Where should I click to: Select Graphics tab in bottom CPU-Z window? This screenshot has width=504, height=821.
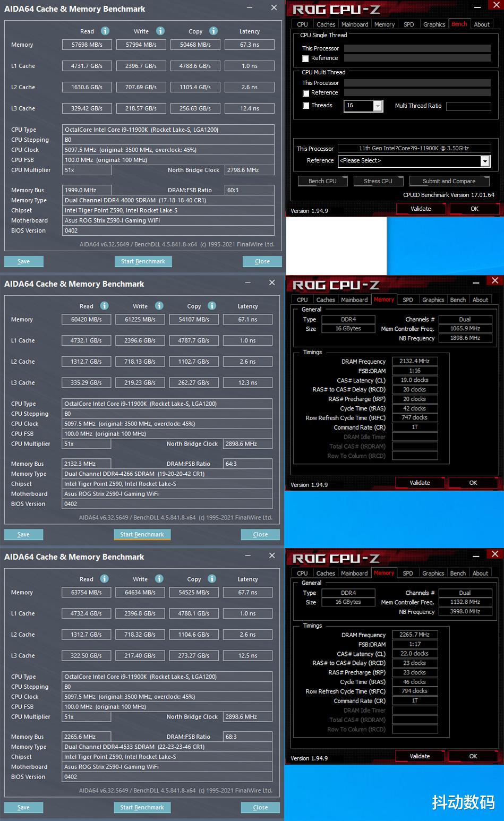pyautogui.click(x=433, y=574)
